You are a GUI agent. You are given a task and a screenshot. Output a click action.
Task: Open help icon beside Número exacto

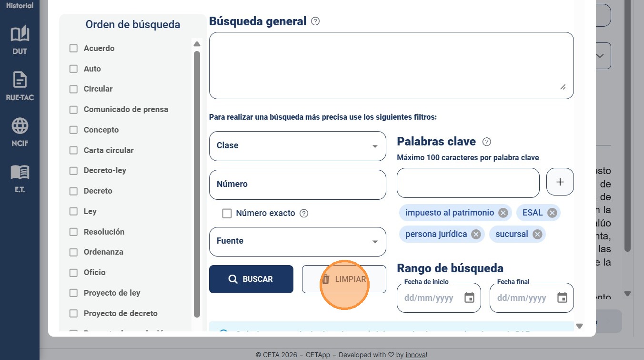(x=304, y=213)
